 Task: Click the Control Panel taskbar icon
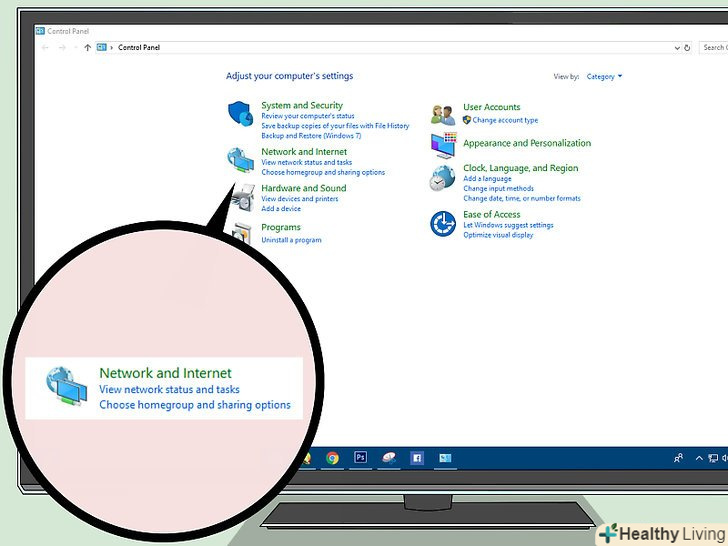(445, 458)
